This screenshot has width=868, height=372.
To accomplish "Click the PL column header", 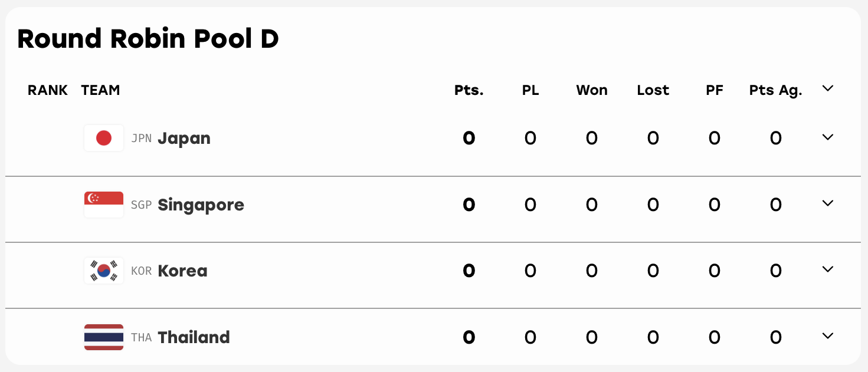I will 530,90.
